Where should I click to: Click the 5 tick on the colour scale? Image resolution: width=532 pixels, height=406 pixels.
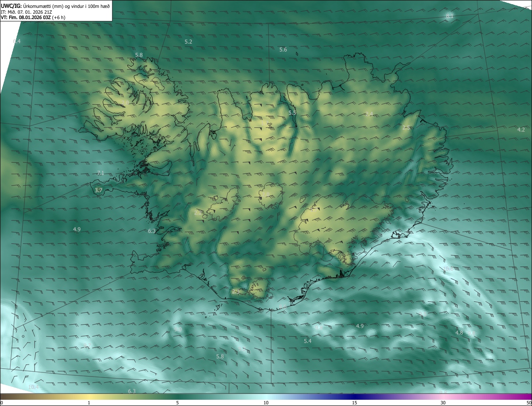(x=177, y=403)
